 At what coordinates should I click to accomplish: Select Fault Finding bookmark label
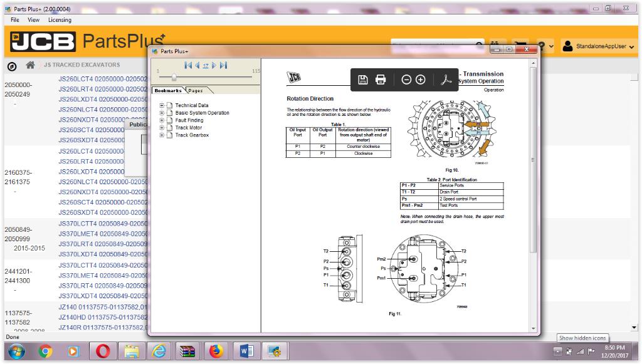point(189,120)
